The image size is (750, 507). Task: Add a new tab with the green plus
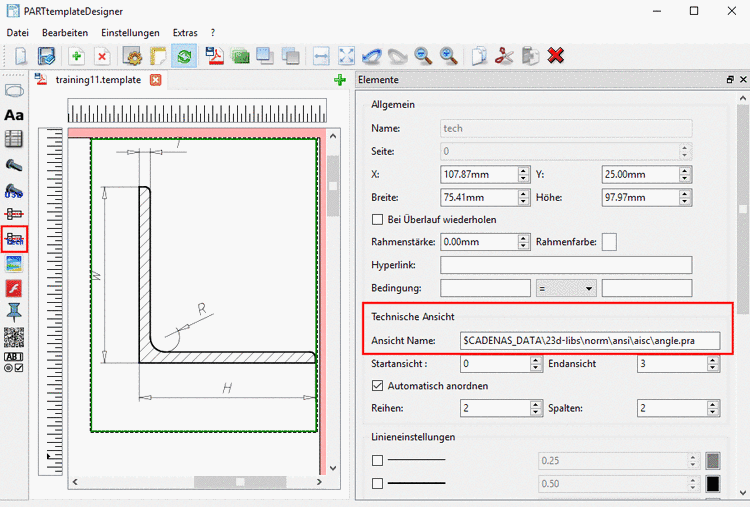tap(340, 80)
